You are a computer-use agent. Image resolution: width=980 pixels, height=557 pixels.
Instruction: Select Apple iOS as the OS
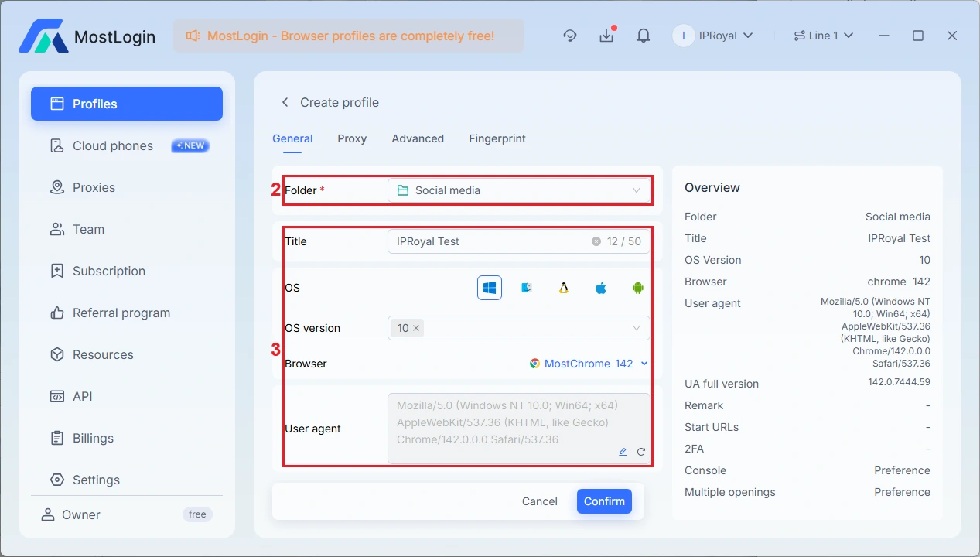coord(601,288)
